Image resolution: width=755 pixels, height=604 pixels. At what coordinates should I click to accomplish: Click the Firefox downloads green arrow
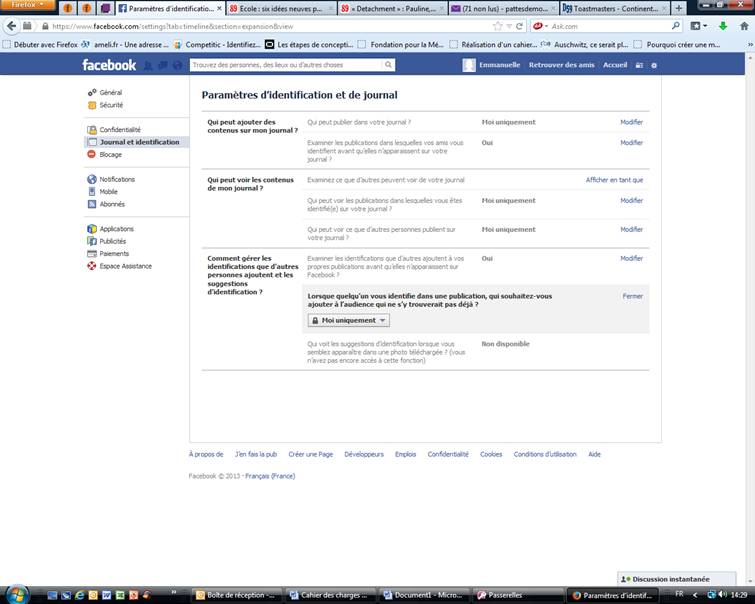click(723, 26)
